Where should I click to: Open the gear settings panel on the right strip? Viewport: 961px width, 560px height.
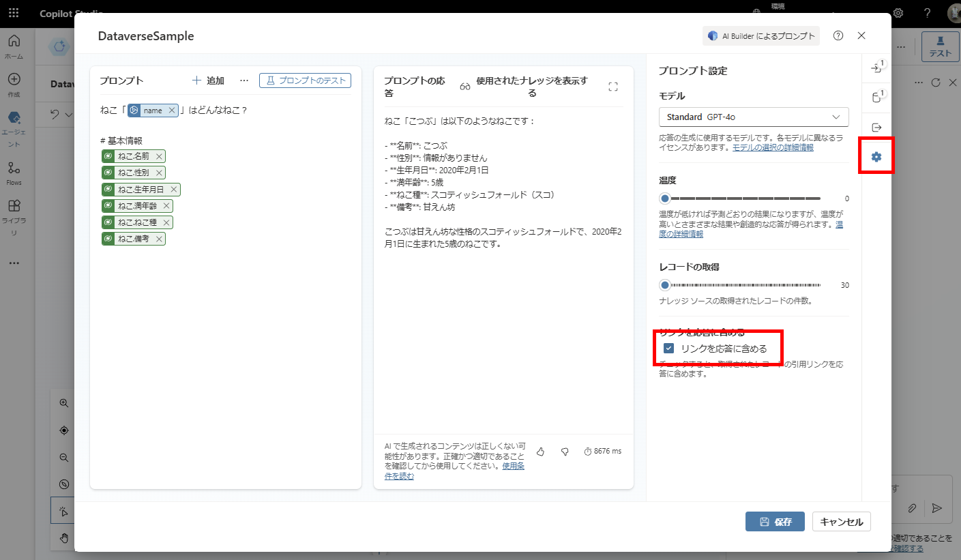[x=876, y=156]
